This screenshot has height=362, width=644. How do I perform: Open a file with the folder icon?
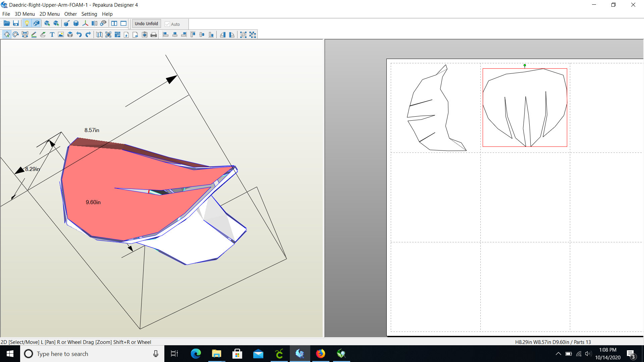[x=7, y=23]
